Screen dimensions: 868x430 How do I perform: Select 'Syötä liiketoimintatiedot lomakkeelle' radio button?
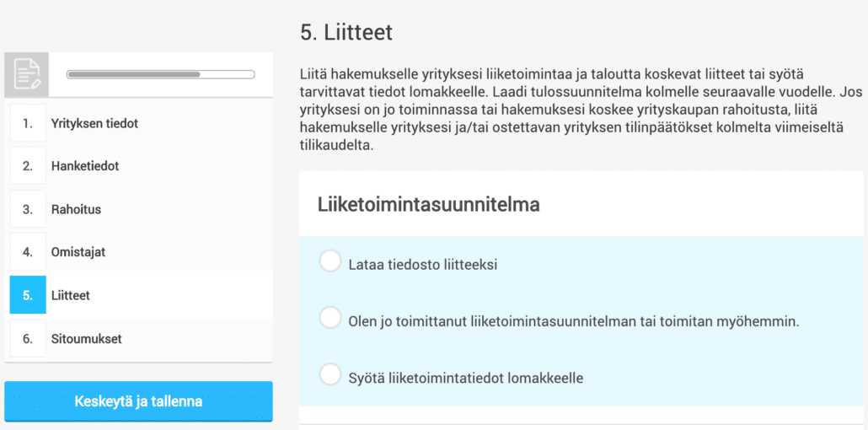330,374
